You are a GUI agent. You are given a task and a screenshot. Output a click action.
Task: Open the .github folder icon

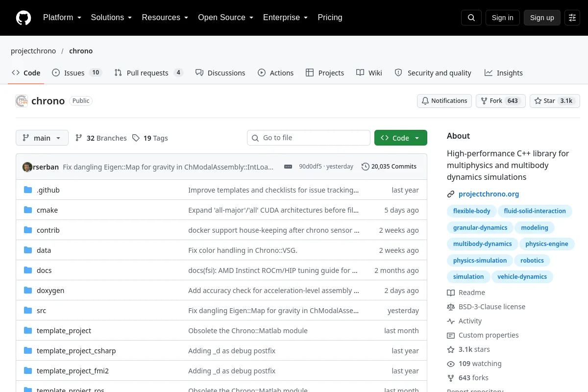[28, 190]
